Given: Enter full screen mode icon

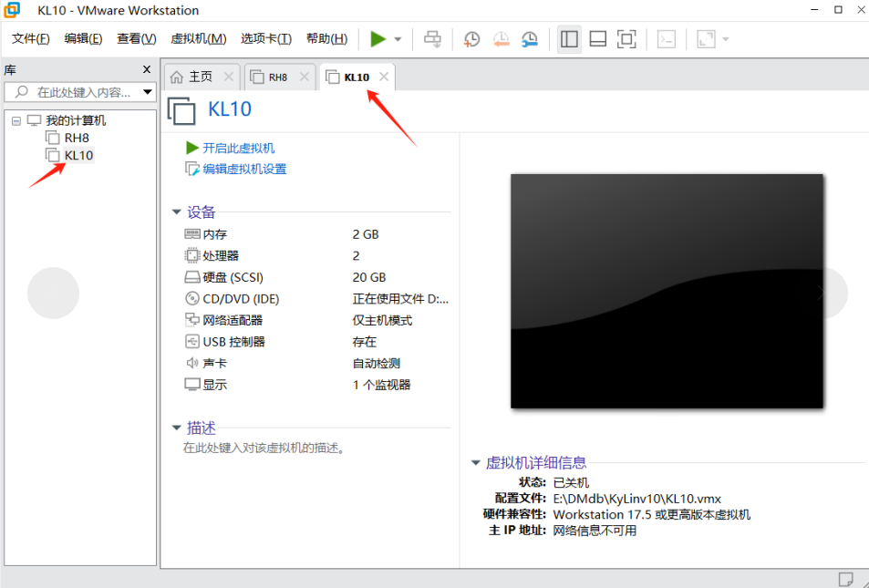Looking at the screenshot, I should 626,39.
